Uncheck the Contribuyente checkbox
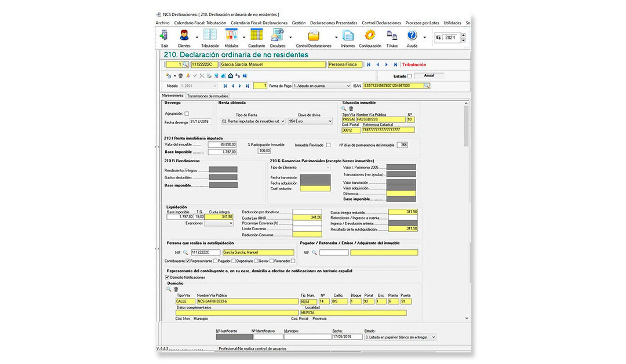626x364 pixels. click(x=188, y=261)
